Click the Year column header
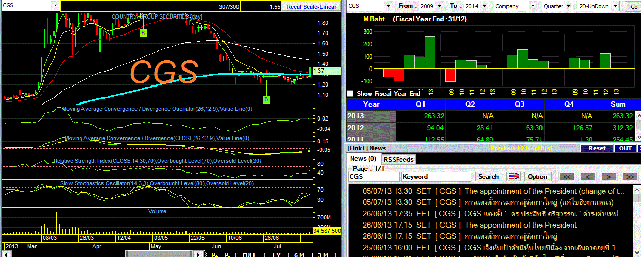644x257 pixels. pyautogui.click(x=371, y=104)
